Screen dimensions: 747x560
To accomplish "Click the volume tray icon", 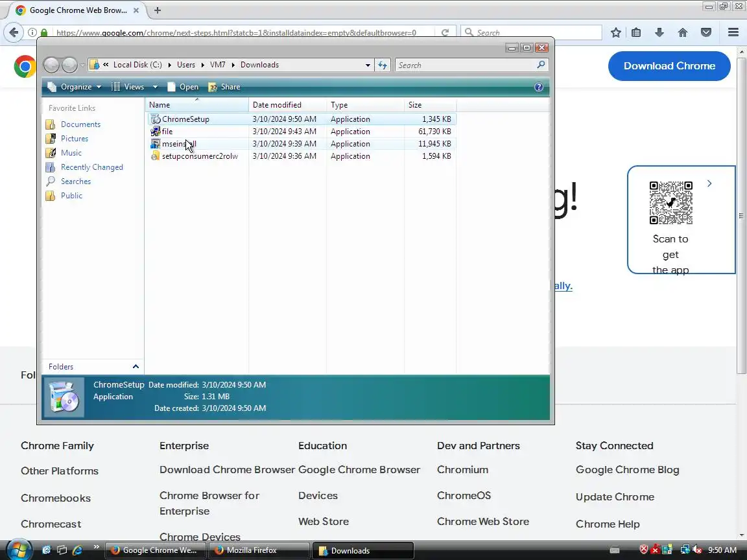I will [698, 550].
